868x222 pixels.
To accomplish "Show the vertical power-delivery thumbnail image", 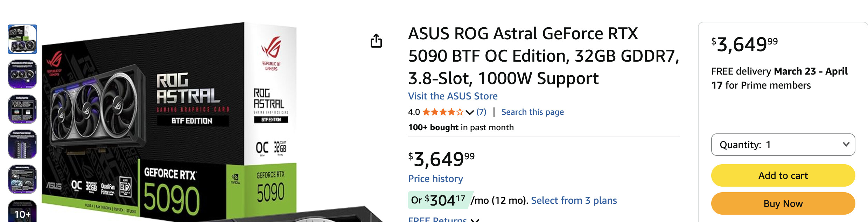I will pyautogui.click(x=22, y=144).
